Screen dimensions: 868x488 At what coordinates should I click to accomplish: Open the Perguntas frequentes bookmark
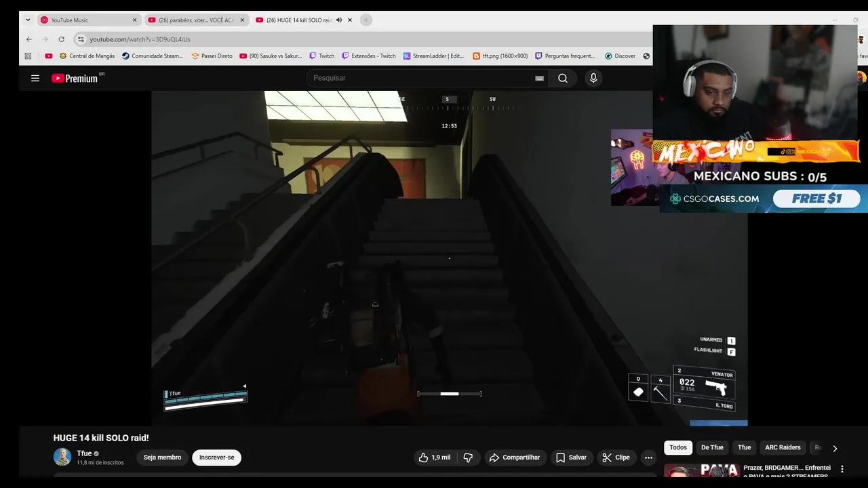click(x=565, y=56)
